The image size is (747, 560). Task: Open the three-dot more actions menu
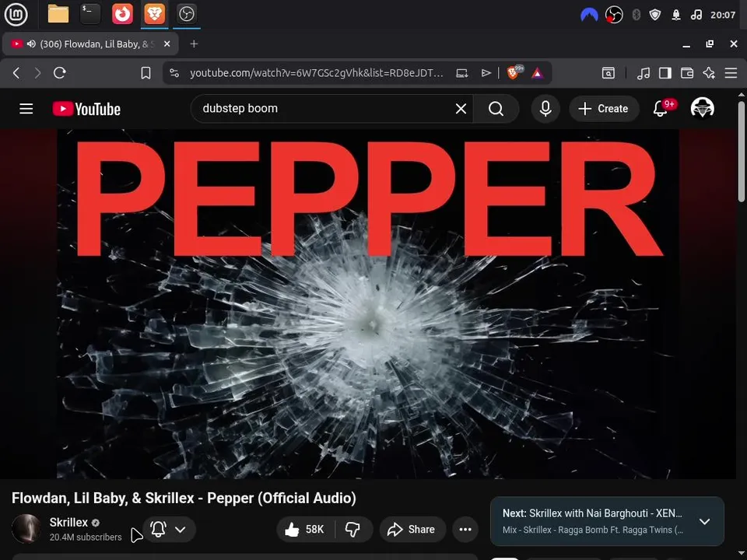point(465,529)
